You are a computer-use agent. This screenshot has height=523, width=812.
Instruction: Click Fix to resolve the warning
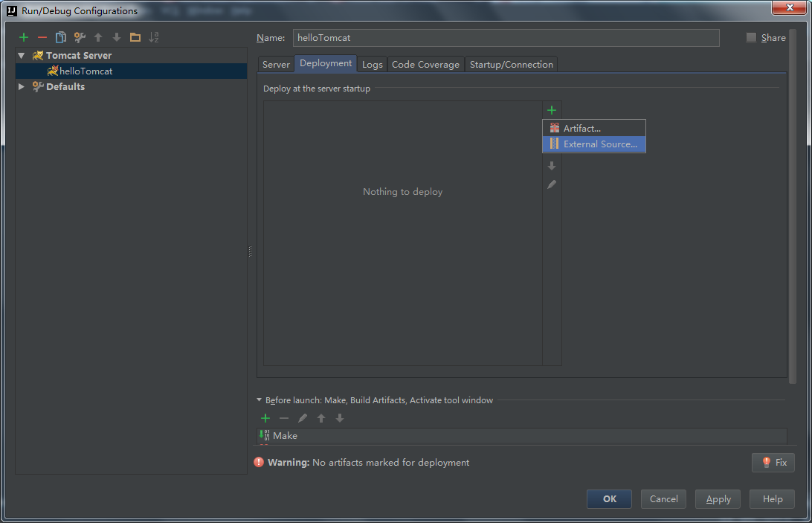point(773,462)
